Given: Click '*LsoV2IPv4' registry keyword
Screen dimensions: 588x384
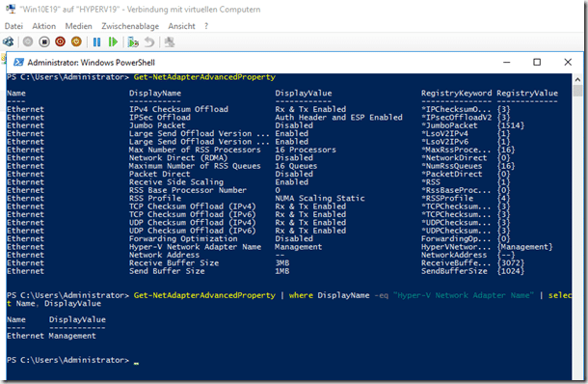Looking at the screenshot, I should 444,133.
